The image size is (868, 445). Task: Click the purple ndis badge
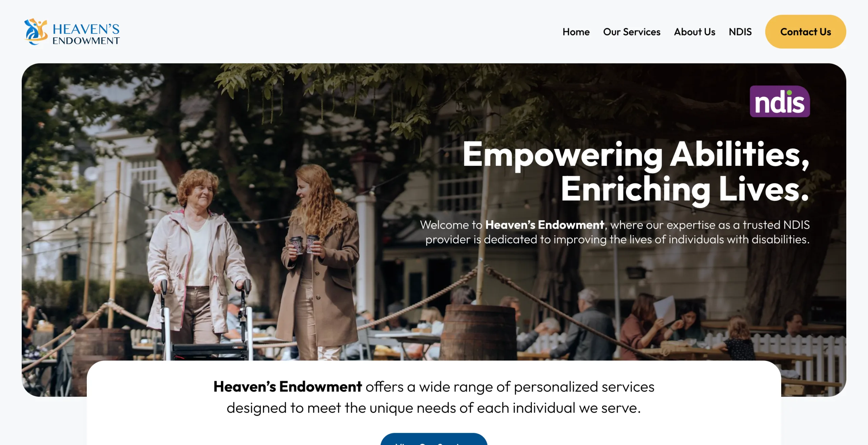(x=780, y=101)
